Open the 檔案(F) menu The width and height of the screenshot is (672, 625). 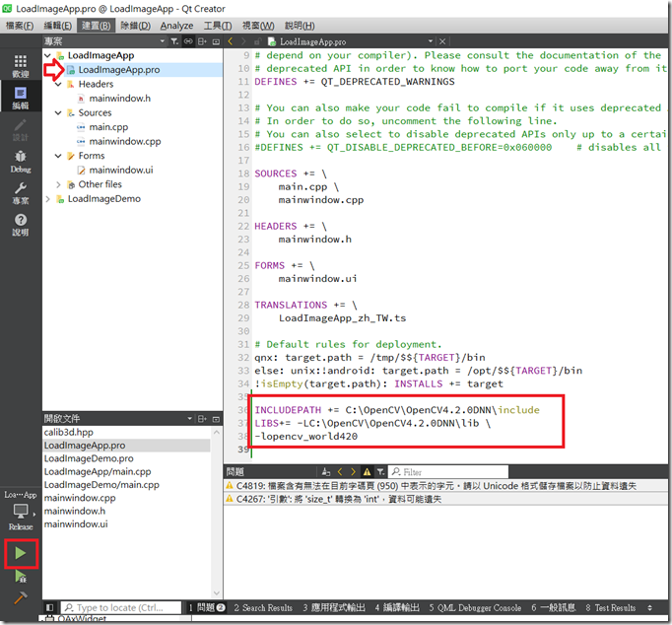pos(20,26)
